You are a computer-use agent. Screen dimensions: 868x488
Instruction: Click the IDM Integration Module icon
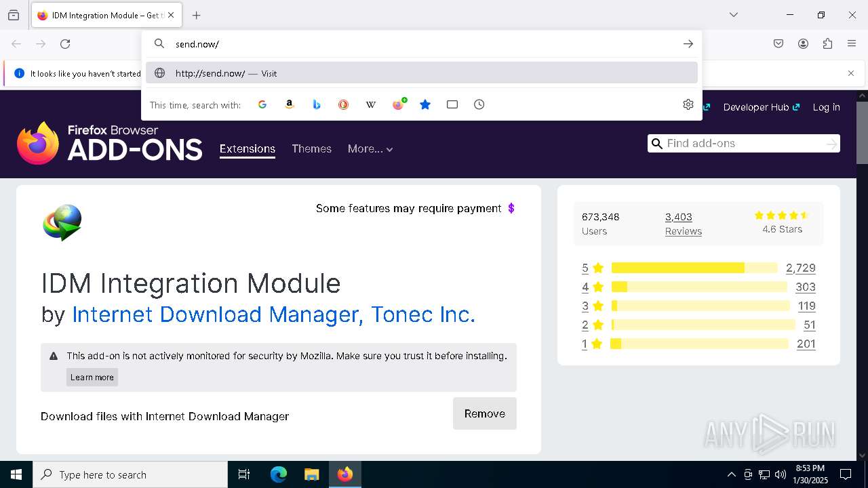[62, 222]
